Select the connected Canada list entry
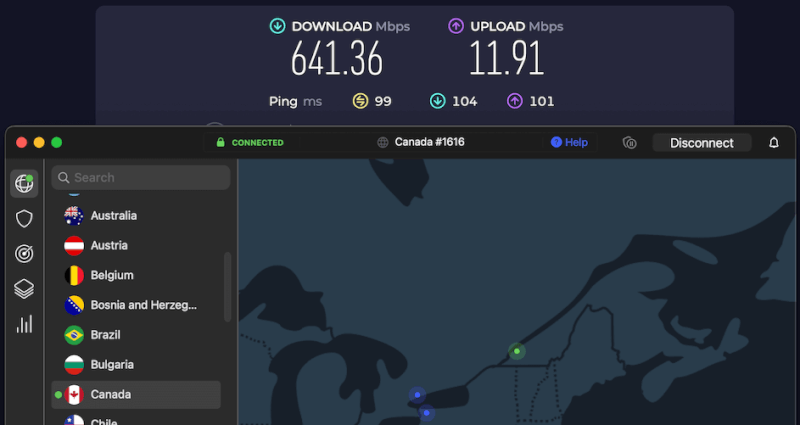800x425 pixels. (x=136, y=394)
